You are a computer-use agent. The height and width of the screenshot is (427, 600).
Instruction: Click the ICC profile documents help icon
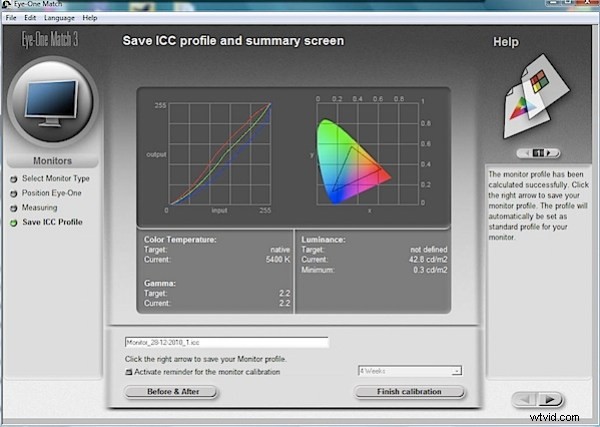[x=536, y=96]
